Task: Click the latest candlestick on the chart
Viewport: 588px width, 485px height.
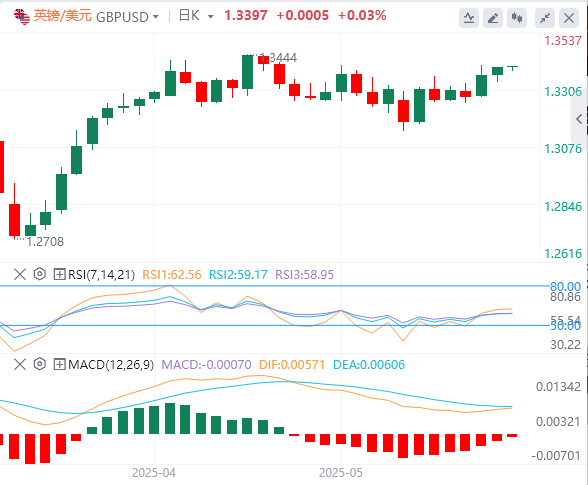Action: pyautogui.click(x=513, y=68)
